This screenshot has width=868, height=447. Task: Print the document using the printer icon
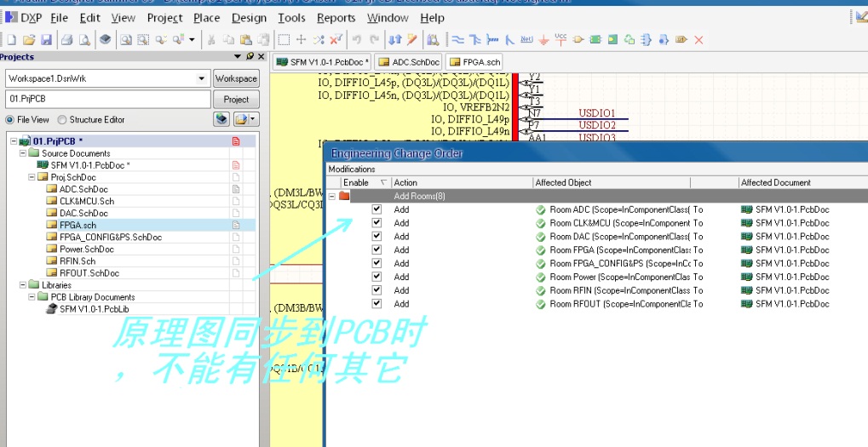(x=67, y=40)
